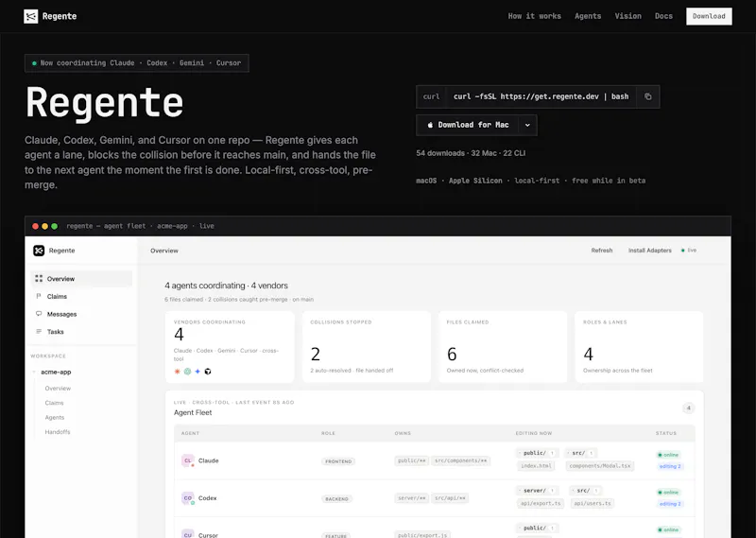Click Install Adapters
This screenshot has height=538, width=756.
649,251
